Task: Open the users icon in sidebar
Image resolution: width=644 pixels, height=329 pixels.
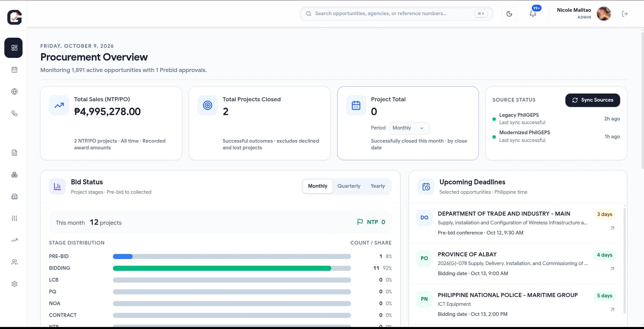Action: point(14,262)
